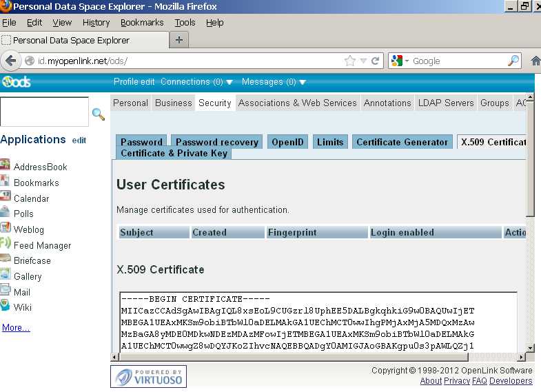Open the Calendar icon in sidebar
Image resolution: width=541 pixels, height=392 pixels.
click(x=5, y=198)
